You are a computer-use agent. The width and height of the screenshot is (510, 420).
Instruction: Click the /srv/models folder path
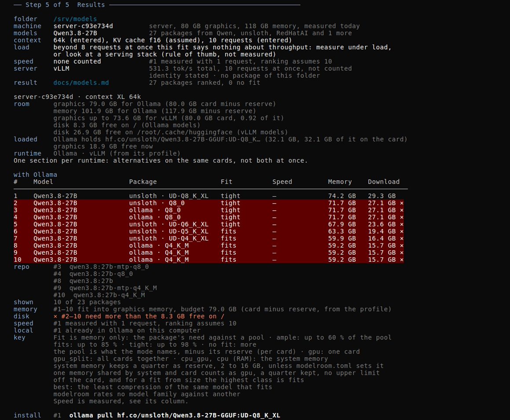[x=75, y=19]
